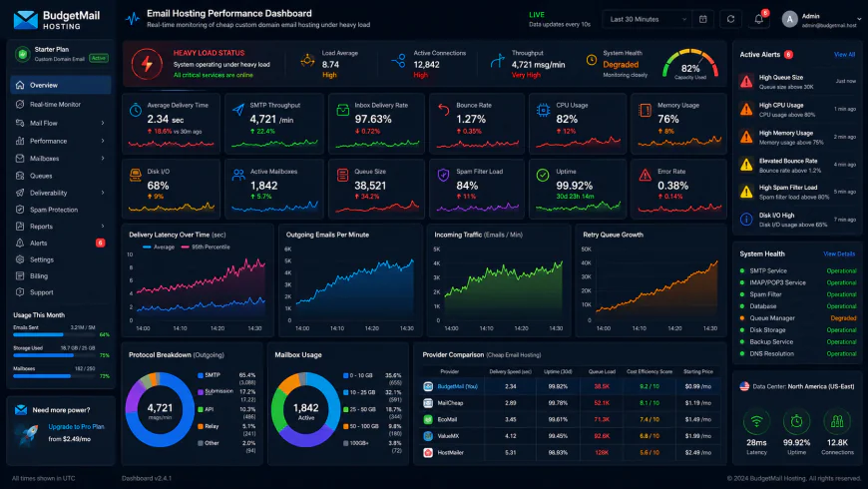Toggle API in Protocol Breakdown legend
The height and width of the screenshot is (489, 868).
point(206,409)
